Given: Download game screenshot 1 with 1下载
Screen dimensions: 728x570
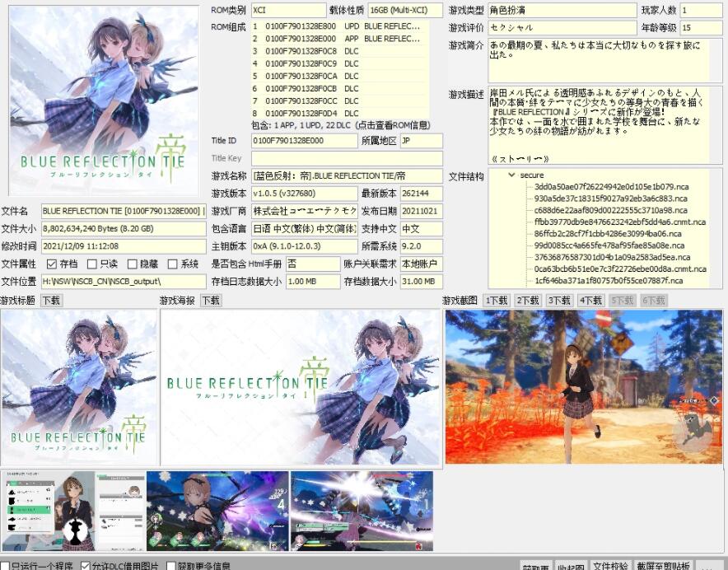Looking at the screenshot, I should tap(497, 301).
